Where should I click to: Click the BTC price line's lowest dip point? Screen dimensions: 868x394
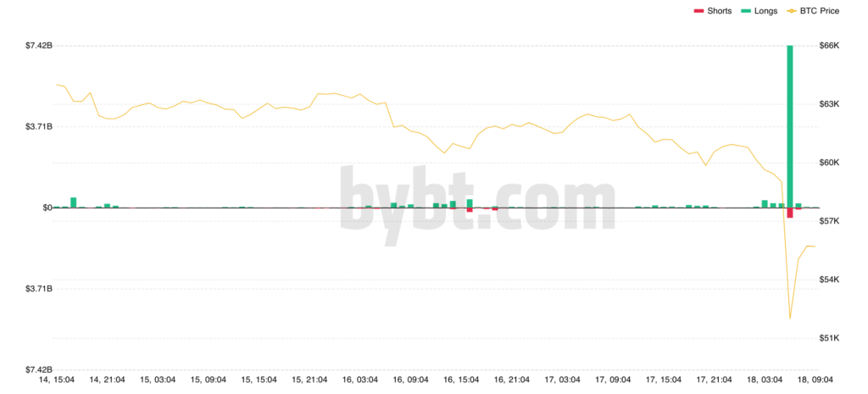pos(790,319)
